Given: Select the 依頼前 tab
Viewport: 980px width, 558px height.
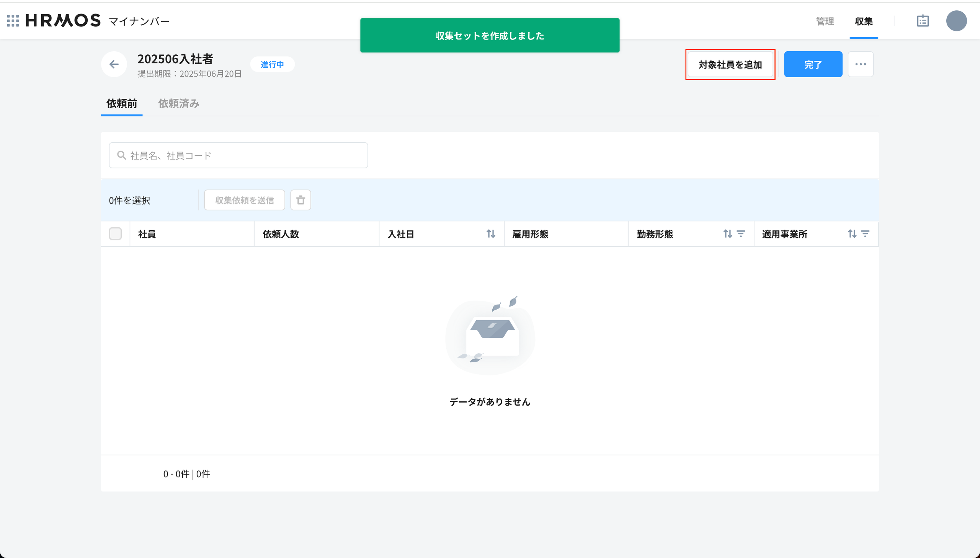Looking at the screenshot, I should [x=121, y=103].
